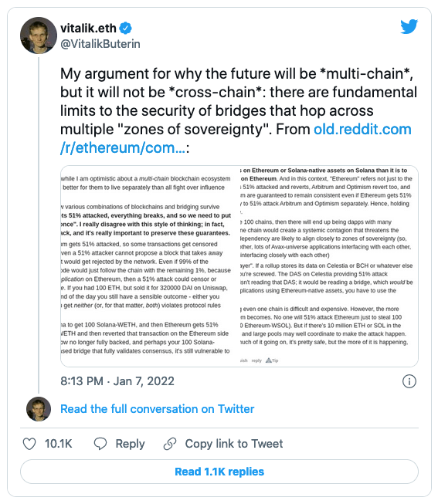This screenshot has height=504, width=438.
Task: Click the vitalik.eth display name
Action: click(88, 29)
